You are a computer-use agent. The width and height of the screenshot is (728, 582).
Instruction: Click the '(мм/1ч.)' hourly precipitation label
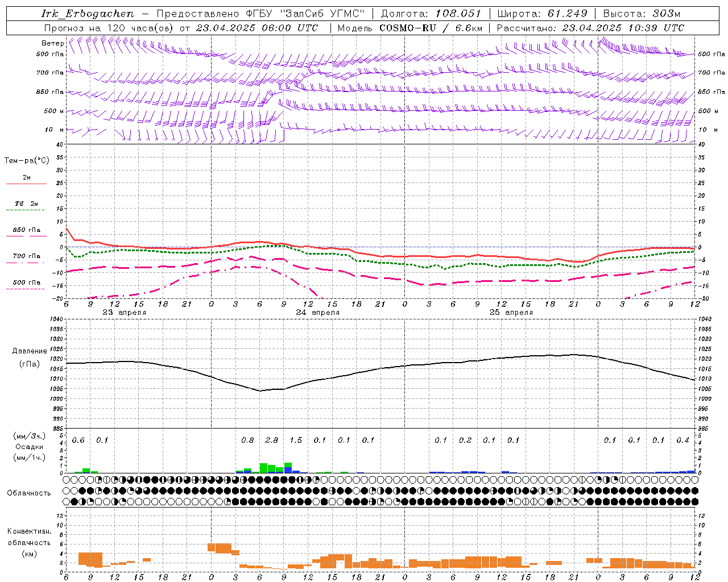30,458
